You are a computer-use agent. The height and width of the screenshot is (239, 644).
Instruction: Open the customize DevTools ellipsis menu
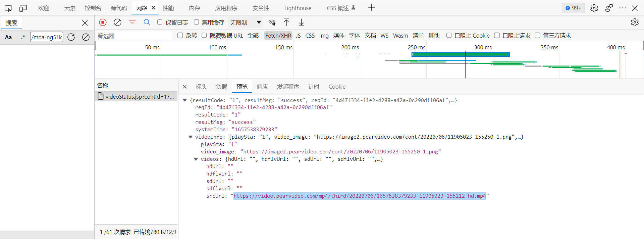[623, 8]
